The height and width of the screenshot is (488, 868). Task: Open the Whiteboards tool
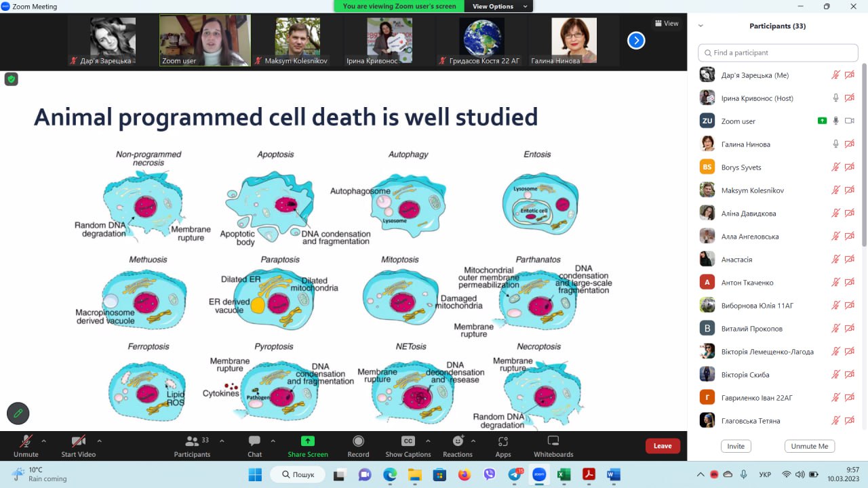point(553,442)
